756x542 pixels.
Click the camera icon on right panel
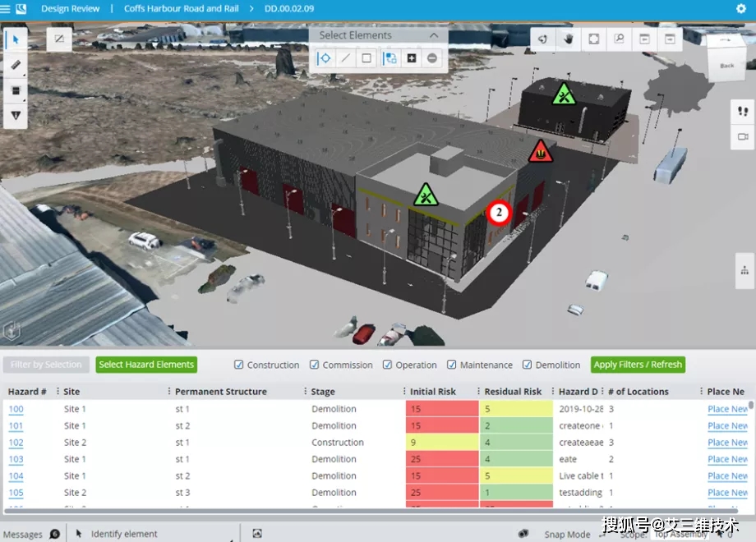pyautogui.click(x=742, y=136)
